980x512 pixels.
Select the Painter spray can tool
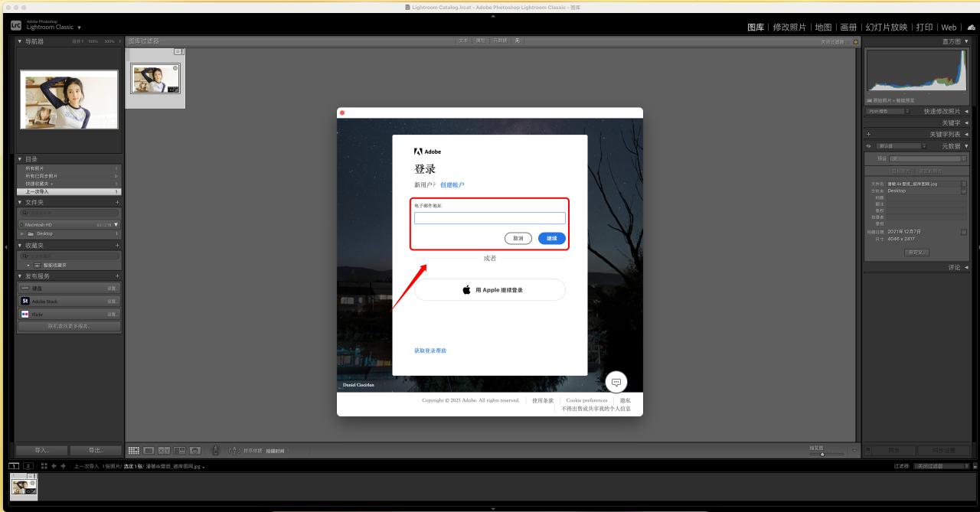[215, 450]
